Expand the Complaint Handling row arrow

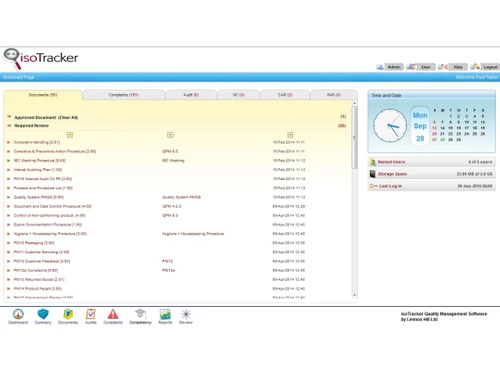pos(8,142)
